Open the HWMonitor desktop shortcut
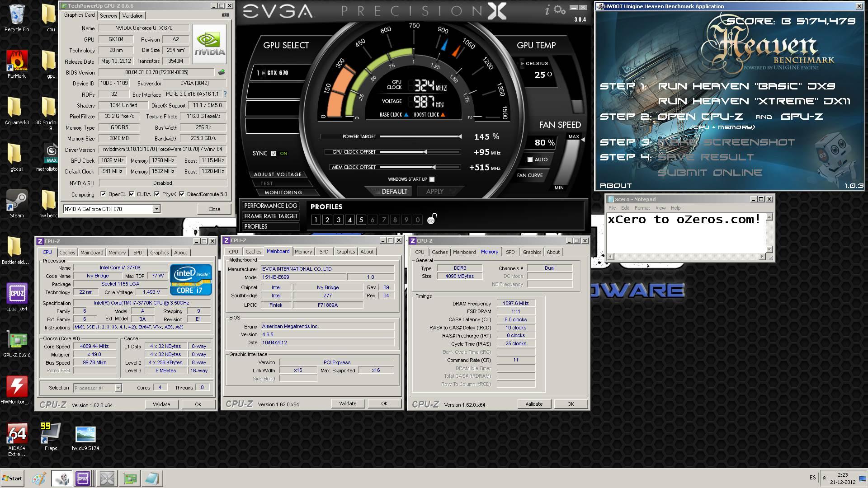The height and width of the screenshot is (488, 868). [x=17, y=390]
